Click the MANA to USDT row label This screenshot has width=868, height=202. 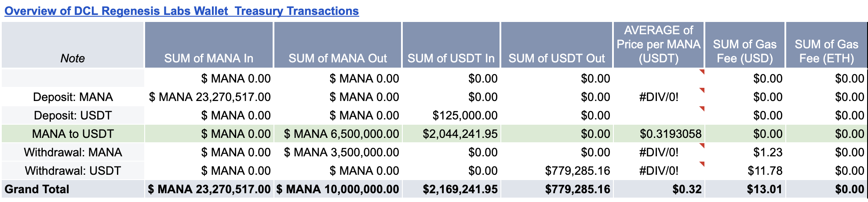pyautogui.click(x=73, y=134)
